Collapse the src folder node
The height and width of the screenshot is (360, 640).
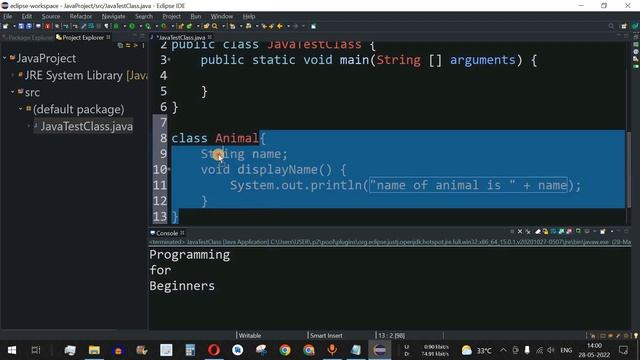point(13,92)
